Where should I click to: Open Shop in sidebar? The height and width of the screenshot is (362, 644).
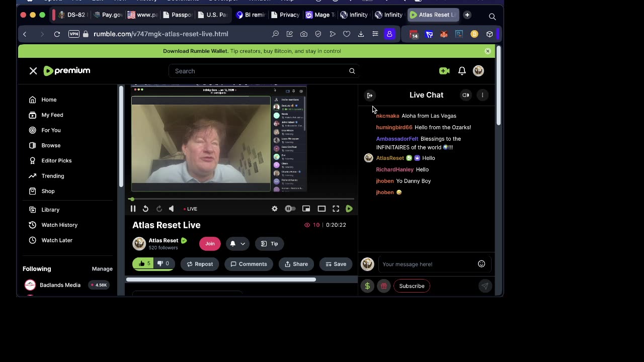pos(48,191)
